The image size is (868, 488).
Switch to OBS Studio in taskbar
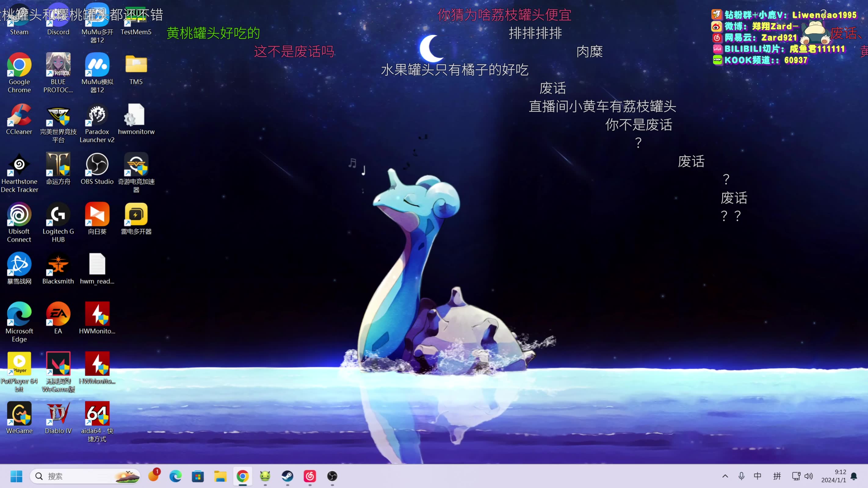pos(332,476)
